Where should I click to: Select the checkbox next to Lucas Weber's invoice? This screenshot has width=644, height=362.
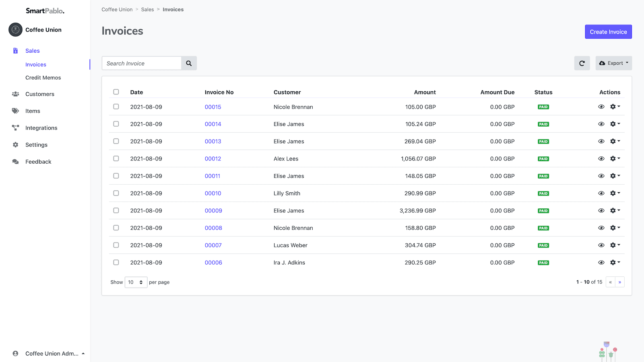116,245
